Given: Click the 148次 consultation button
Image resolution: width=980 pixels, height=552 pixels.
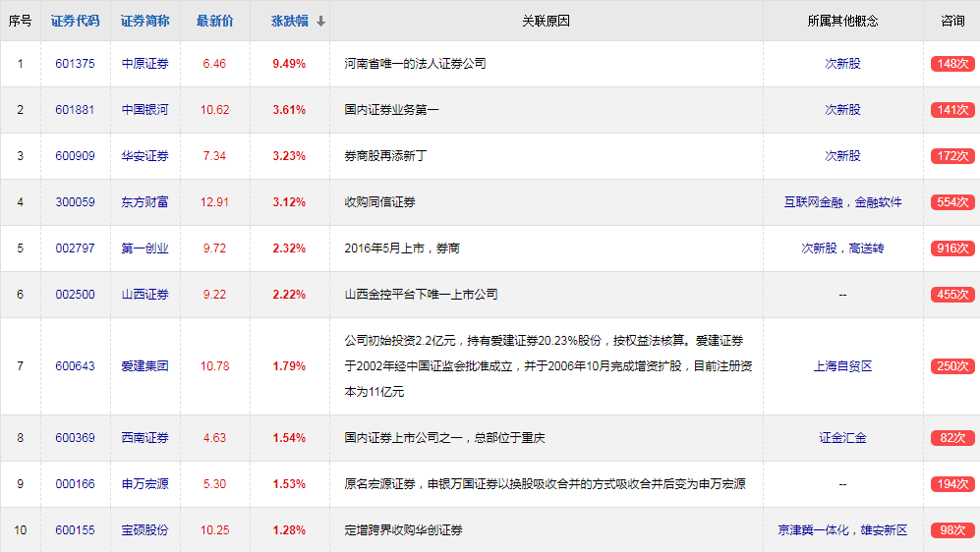Looking at the screenshot, I should [x=952, y=64].
